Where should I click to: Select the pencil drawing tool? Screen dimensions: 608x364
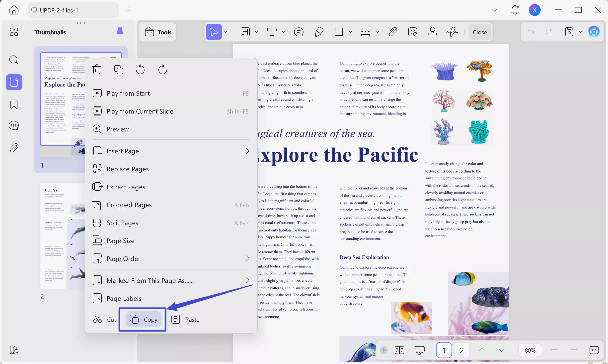[319, 32]
